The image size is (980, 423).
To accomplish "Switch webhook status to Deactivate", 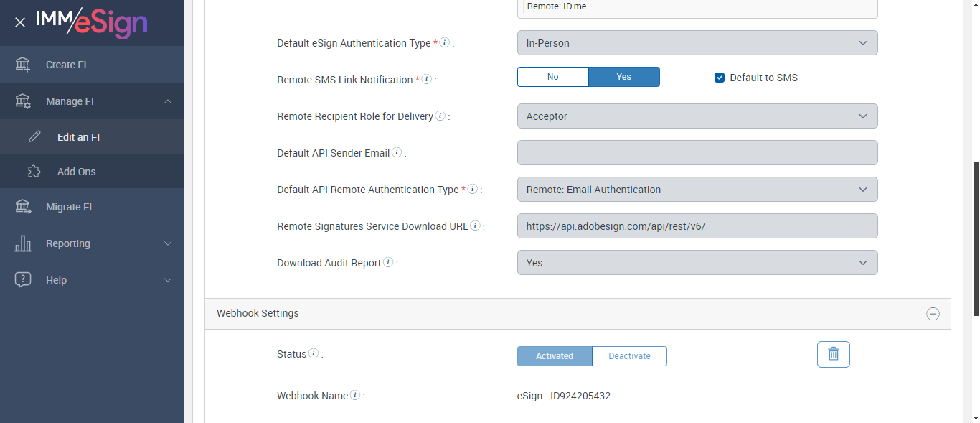I will click(629, 356).
